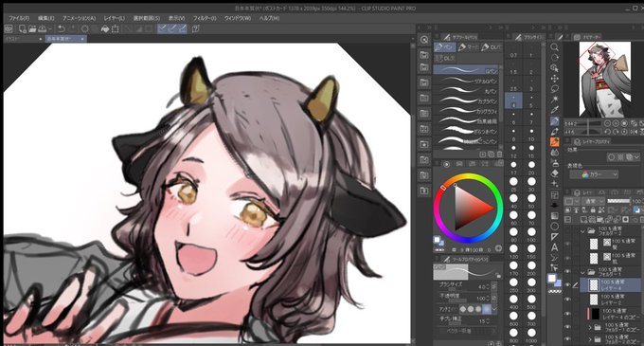Screen dimensions: 644x346
Task: Click the help/support icon in the toolbar
Action: tap(195, 28)
